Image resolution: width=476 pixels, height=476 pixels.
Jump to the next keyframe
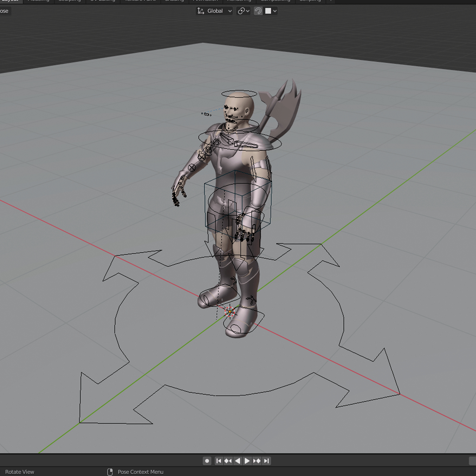tap(257, 461)
